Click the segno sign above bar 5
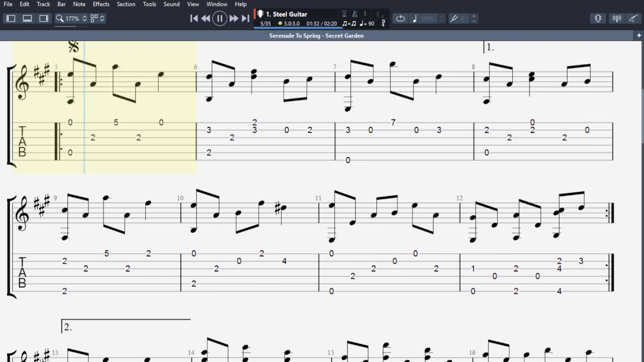 click(x=73, y=47)
